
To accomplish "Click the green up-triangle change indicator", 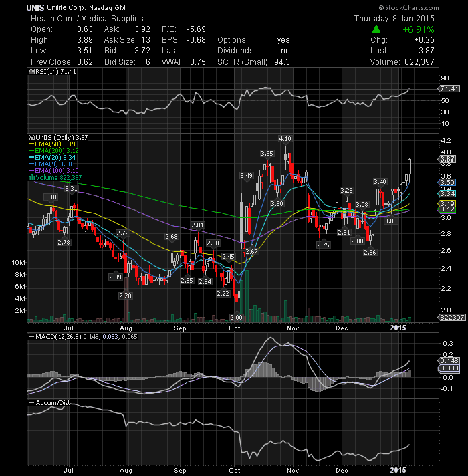I will 376,29.
